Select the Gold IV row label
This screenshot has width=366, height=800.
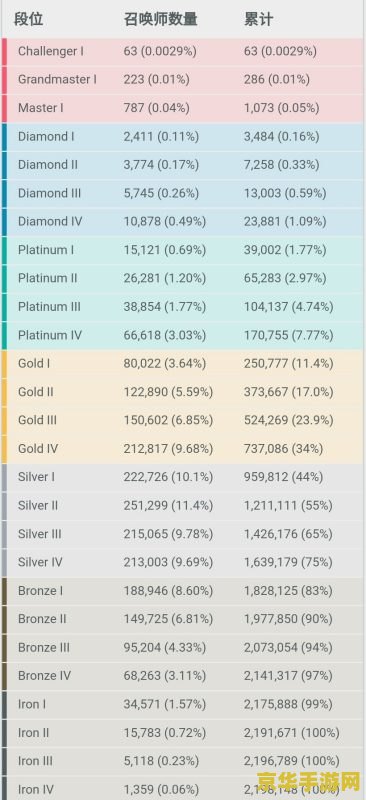(x=38, y=449)
